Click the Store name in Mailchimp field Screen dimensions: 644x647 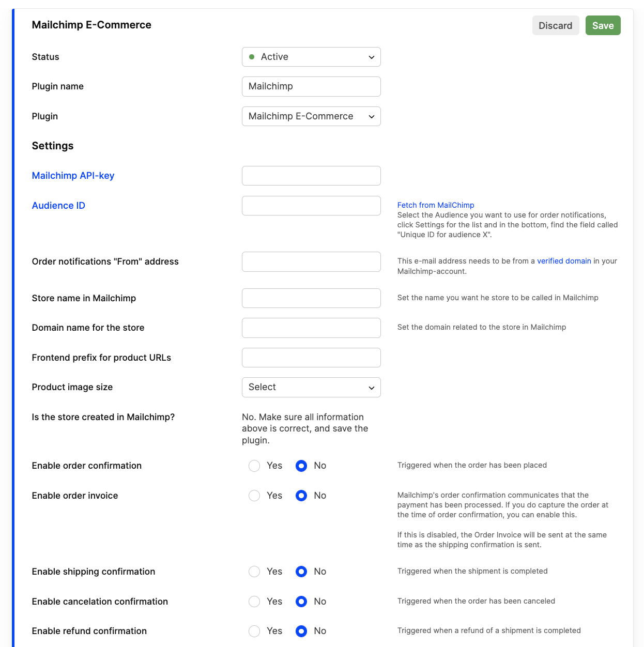[311, 298]
